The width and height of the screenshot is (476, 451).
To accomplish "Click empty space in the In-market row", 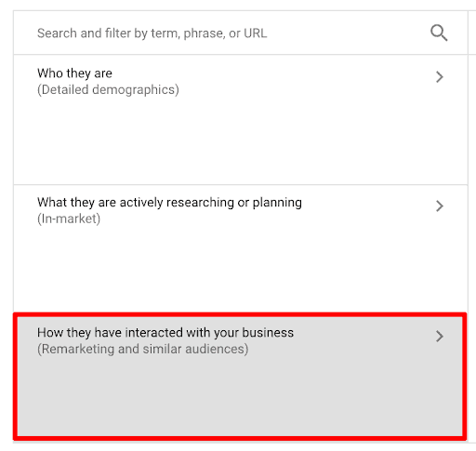I will coord(241,268).
